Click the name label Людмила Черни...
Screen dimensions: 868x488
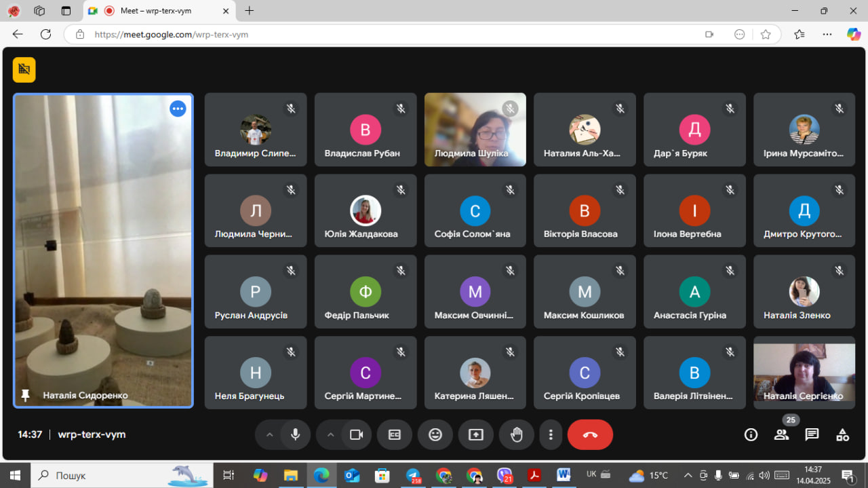(254, 233)
